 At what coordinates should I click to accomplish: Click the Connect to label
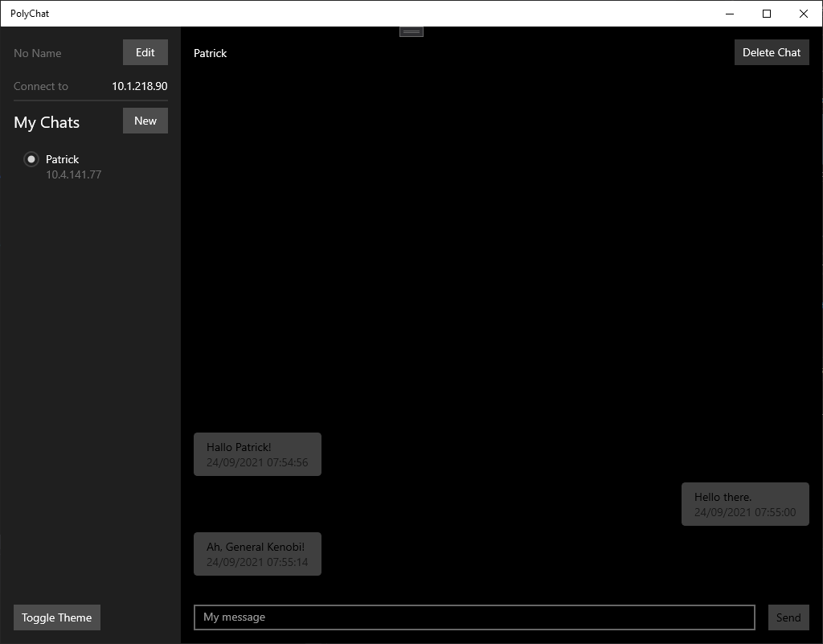pos(40,86)
